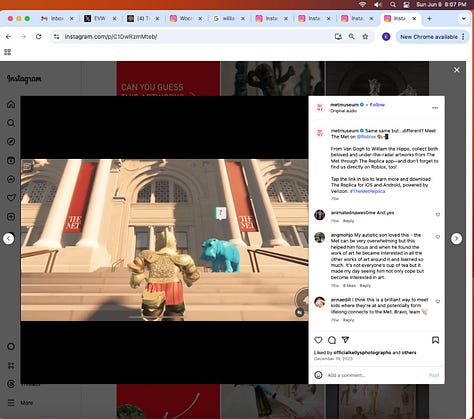Image resolution: width=474 pixels, height=419 pixels.
Task: Click the metmuseum profile avatar in the header
Action: pyautogui.click(x=320, y=107)
